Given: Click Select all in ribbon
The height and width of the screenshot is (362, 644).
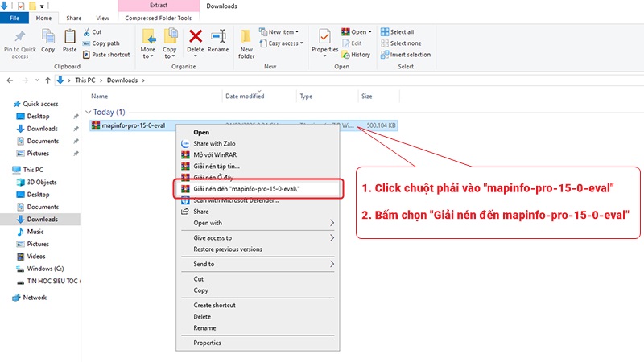Looking at the screenshot, I should 397,31.
